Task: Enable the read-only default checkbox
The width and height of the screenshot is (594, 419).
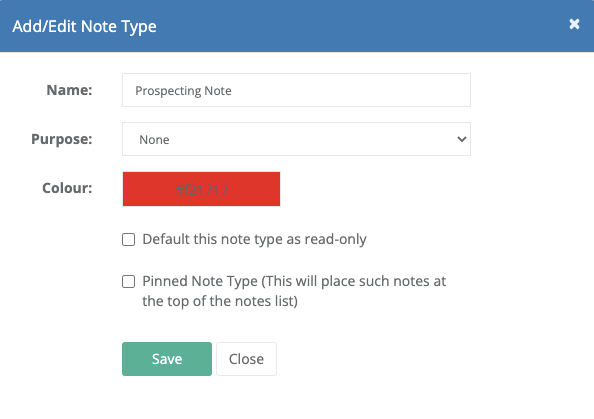Action: tap(128, 239)
